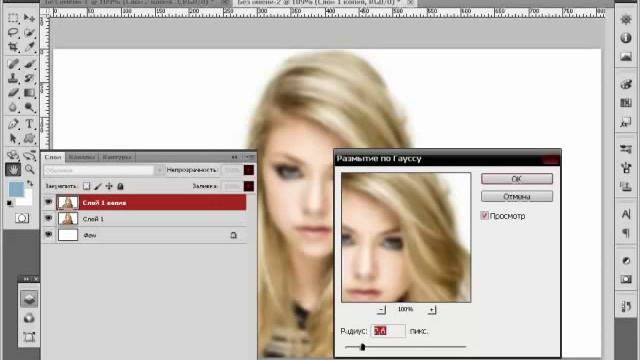This screenshot has height=360, width=640.
Task: Toggle Quick Mask mode button
Action: [22, 218]
